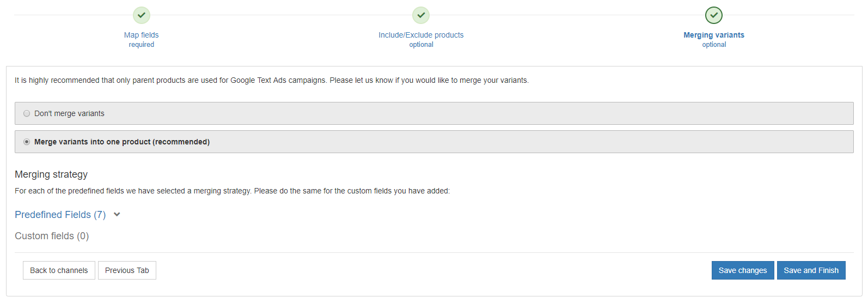
Task: Click the Merge variants recommended option row
Action: point(434,142)
